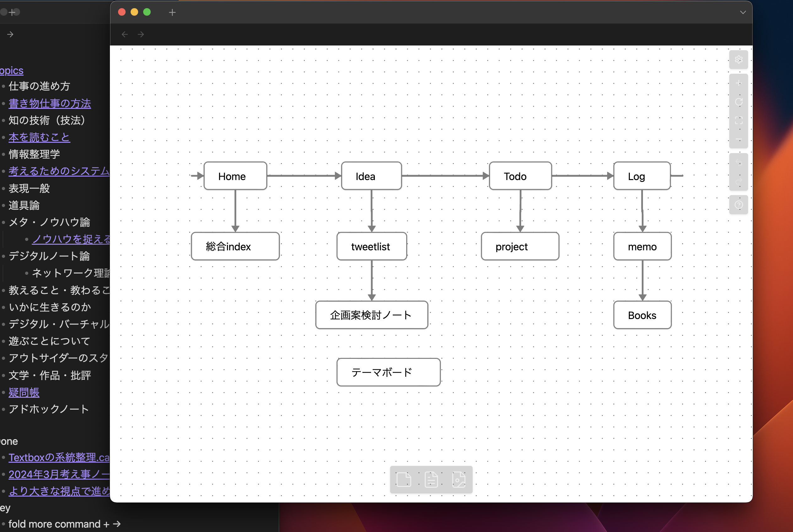Redo the canvas action
Image resolution: width=793 pixels, height=532 pixels.
tap(738, 182)
